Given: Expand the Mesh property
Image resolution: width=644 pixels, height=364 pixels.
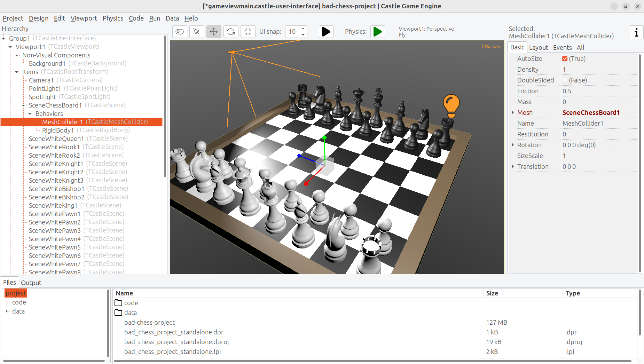Looking at the screenshot, I should click(x=513, y=112).
